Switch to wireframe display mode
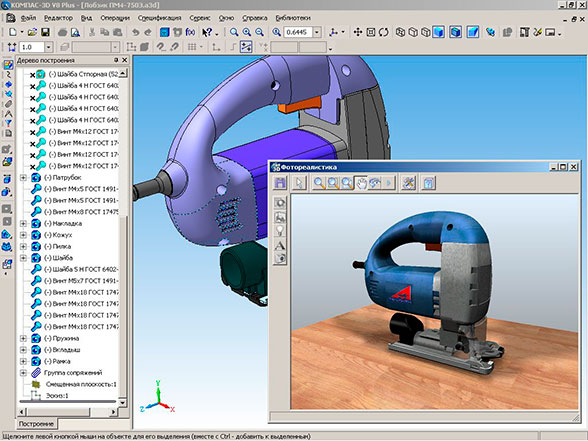Viewport: 588px width, 441px height. pyautogui.click(x=400, y=32)
